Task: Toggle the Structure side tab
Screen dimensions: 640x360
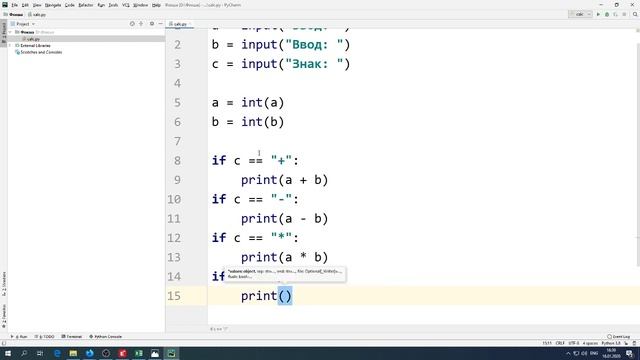Action: tap(4, 284)
